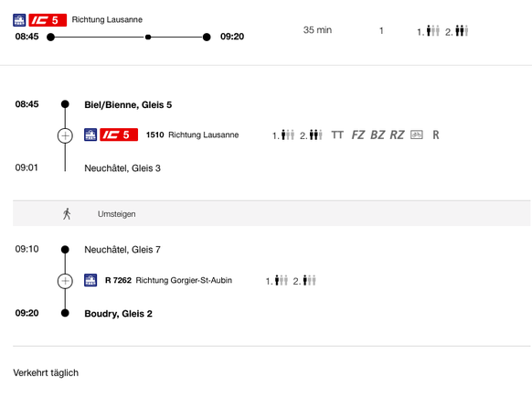This screenshot has width=532, height=399.
Task: Click the Biel/Bienne, Gleis 5 departure station
Action: coord(128,104)
